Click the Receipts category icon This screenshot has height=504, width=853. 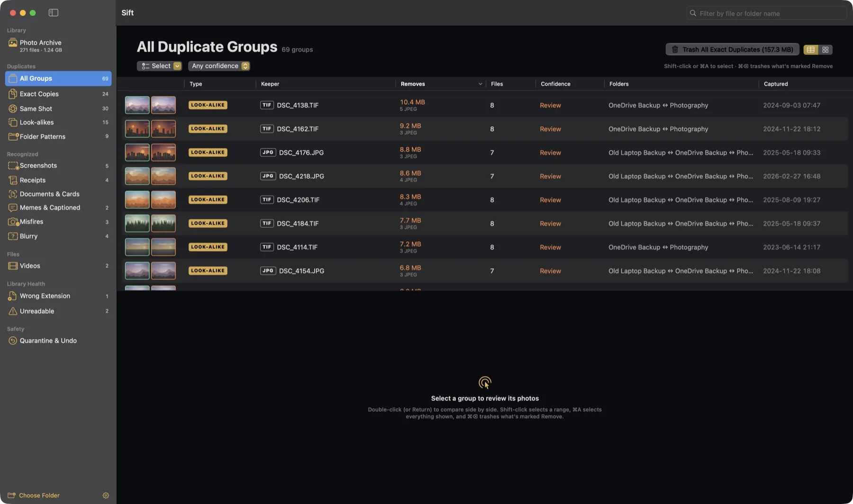[13, 180]
